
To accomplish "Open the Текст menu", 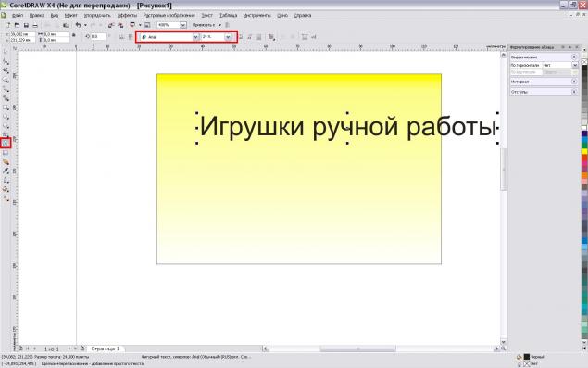I will (x=207, y=16).
